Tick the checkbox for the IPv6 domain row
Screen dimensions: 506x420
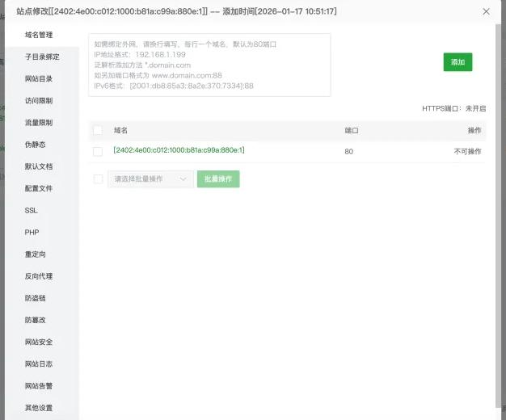(x=98, y=151)
